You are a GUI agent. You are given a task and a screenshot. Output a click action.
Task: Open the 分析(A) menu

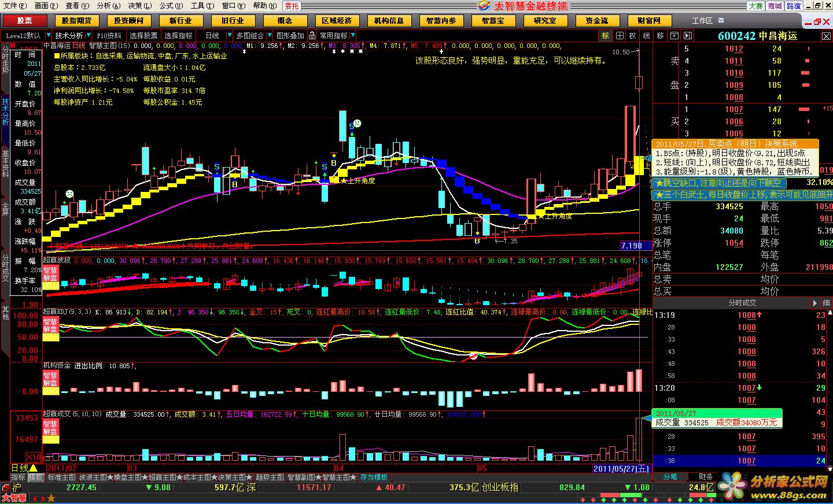click(x=108, y=6)
